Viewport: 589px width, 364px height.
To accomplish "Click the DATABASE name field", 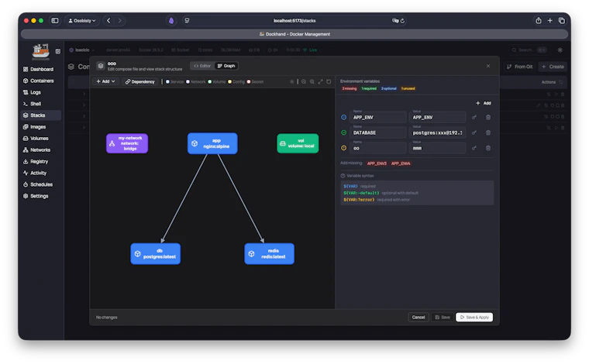I will point(377,133).
